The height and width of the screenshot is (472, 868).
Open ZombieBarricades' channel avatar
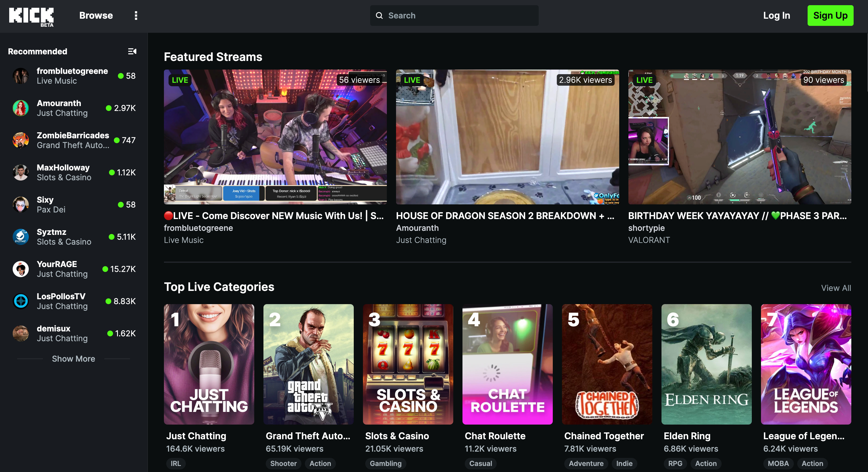coord(20,140)
